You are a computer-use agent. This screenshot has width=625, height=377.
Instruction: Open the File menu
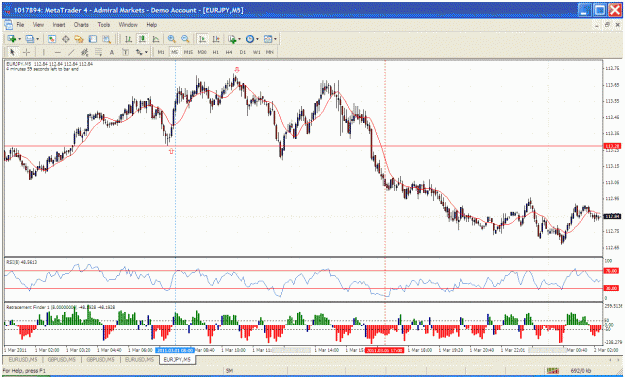coord(20,25)
